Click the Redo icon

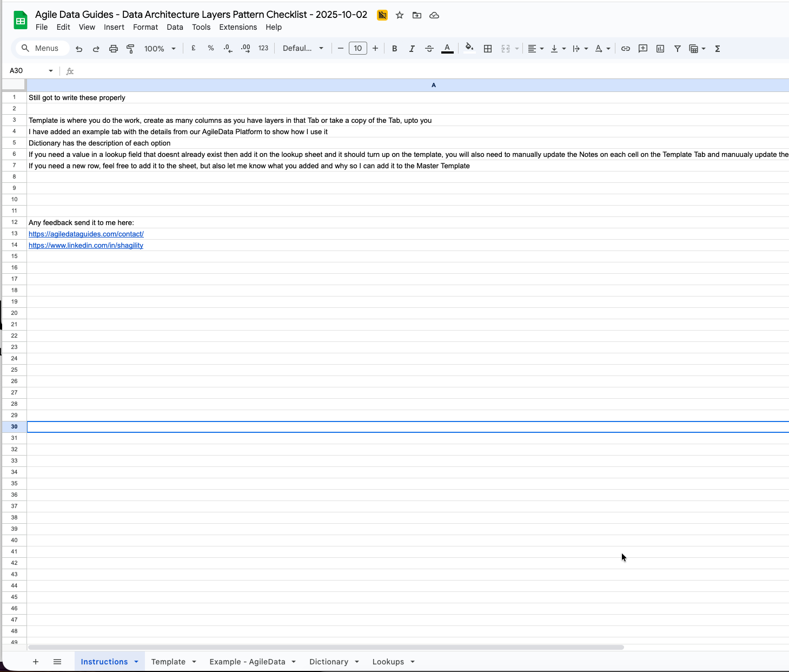pyautogui.click(x=96, y=49)
